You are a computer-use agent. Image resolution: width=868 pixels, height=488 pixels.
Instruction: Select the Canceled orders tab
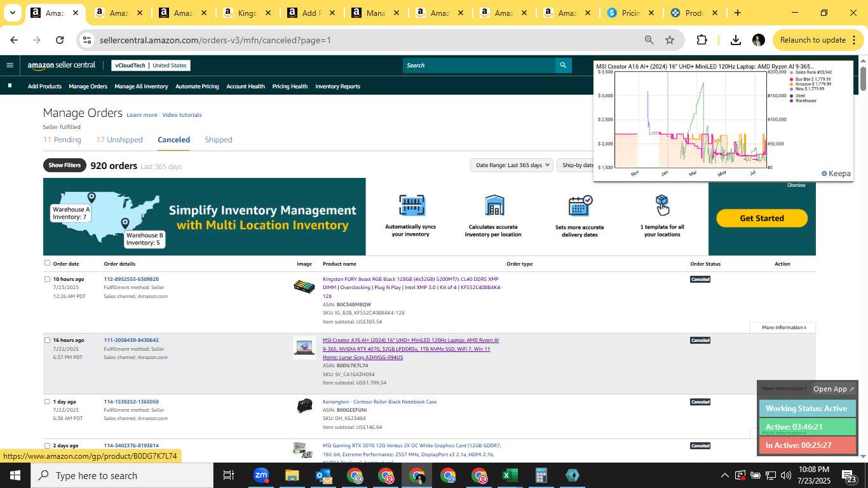pyautogui.click(x=173, y=140)
